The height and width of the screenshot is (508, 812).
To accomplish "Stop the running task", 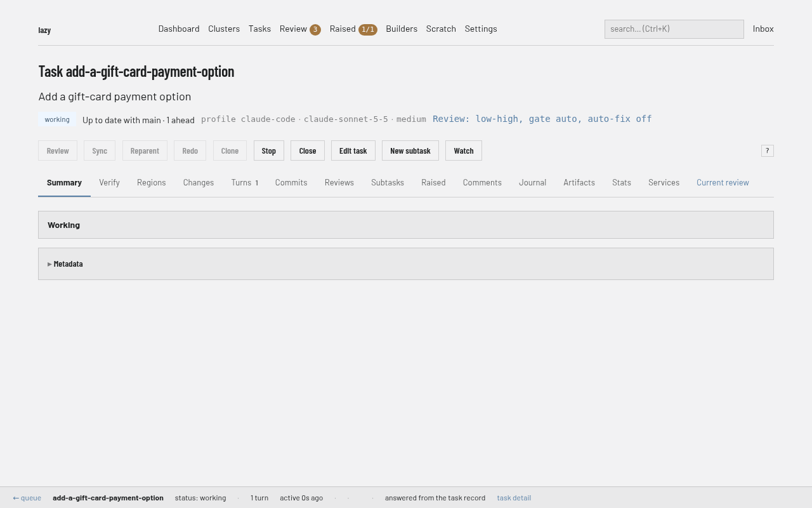I will coord(269,150).
